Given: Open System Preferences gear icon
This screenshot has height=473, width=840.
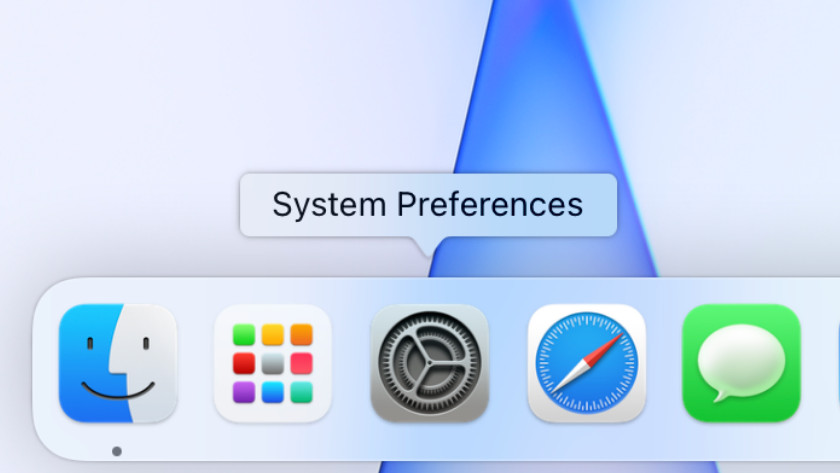Looking at the screenshot, I should (x=429, y=363).
